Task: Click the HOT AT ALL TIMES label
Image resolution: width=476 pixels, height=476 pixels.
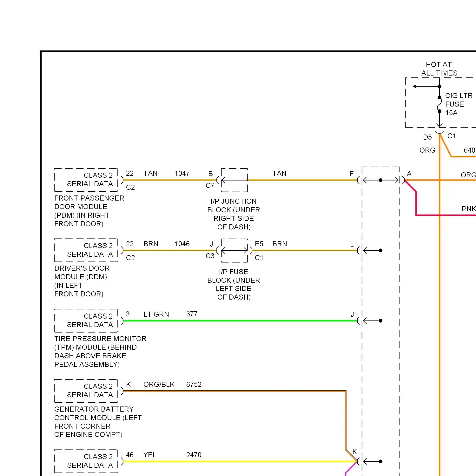Action: (439, 69)
